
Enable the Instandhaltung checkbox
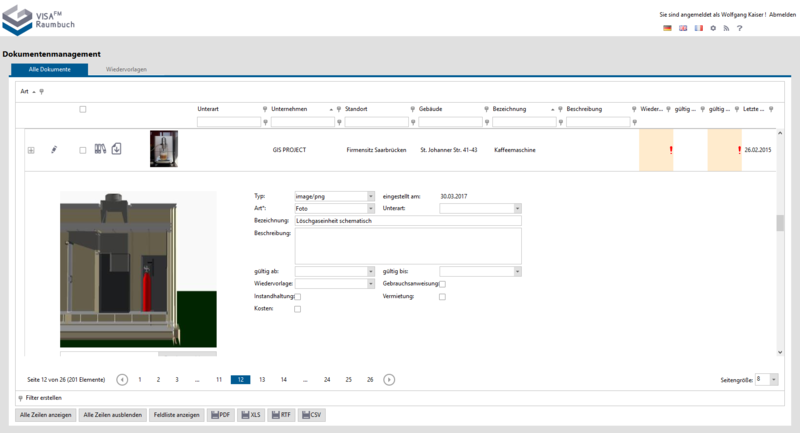pos(297,297)
